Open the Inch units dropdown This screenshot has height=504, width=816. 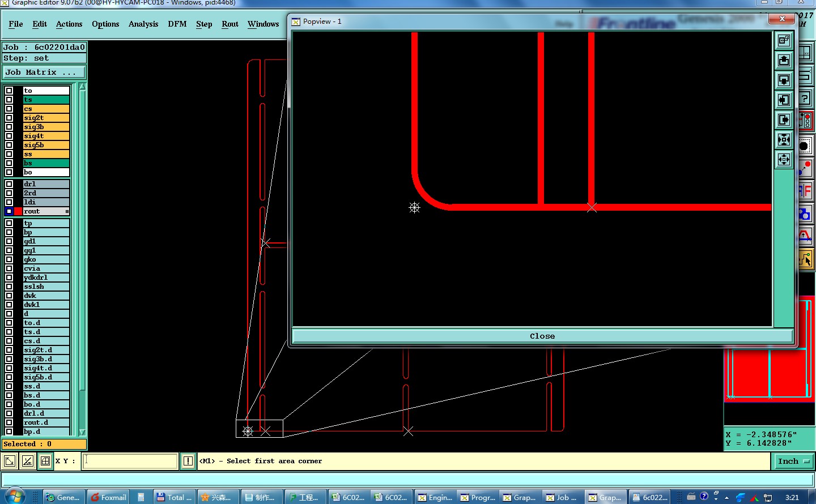(x=793, y=462)
